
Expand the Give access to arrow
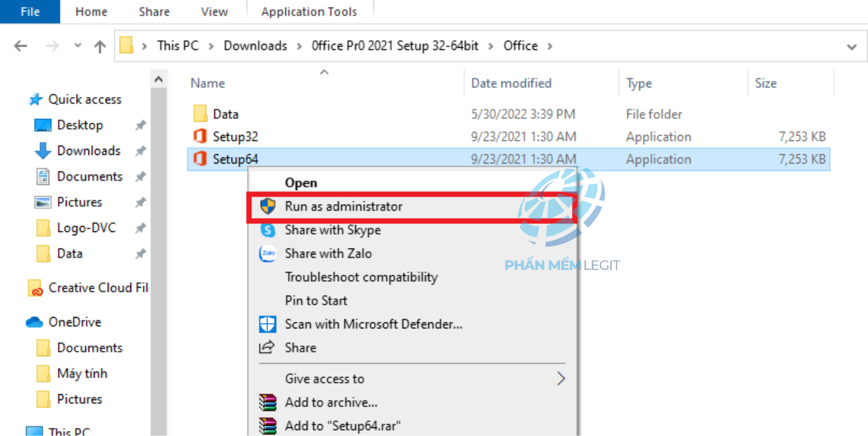[x=561, y=379]
